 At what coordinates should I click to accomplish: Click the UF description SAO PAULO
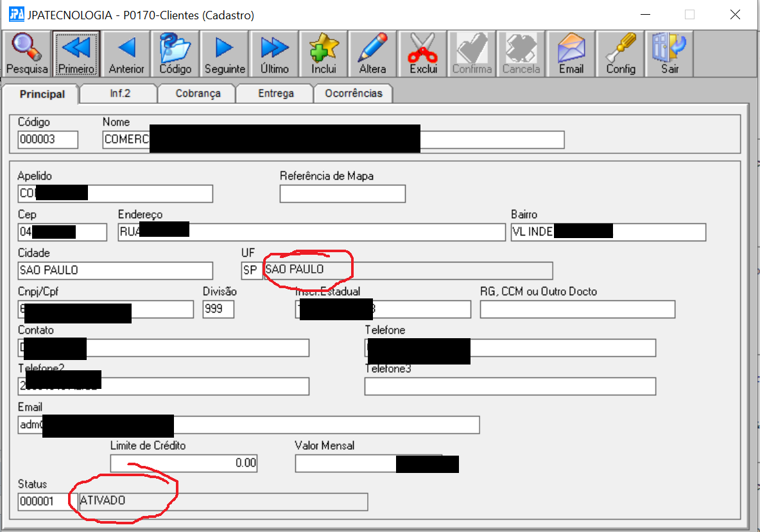point(408,270)
